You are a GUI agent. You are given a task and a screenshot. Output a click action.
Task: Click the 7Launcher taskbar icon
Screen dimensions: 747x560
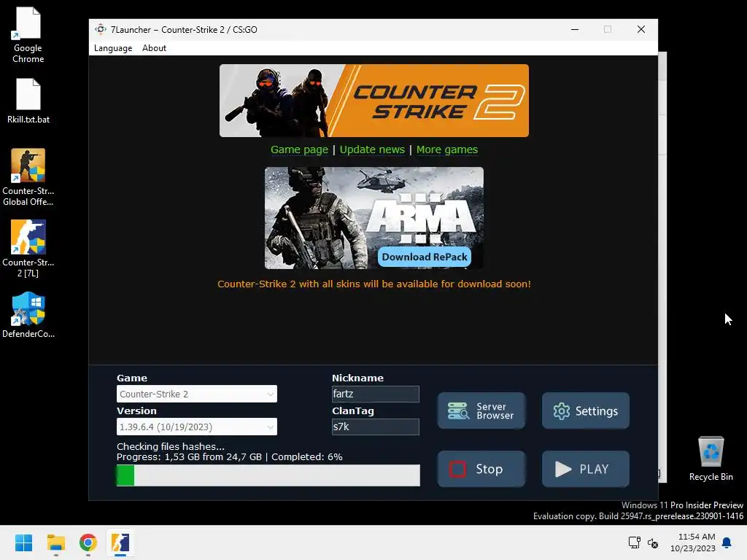[120, 542]
